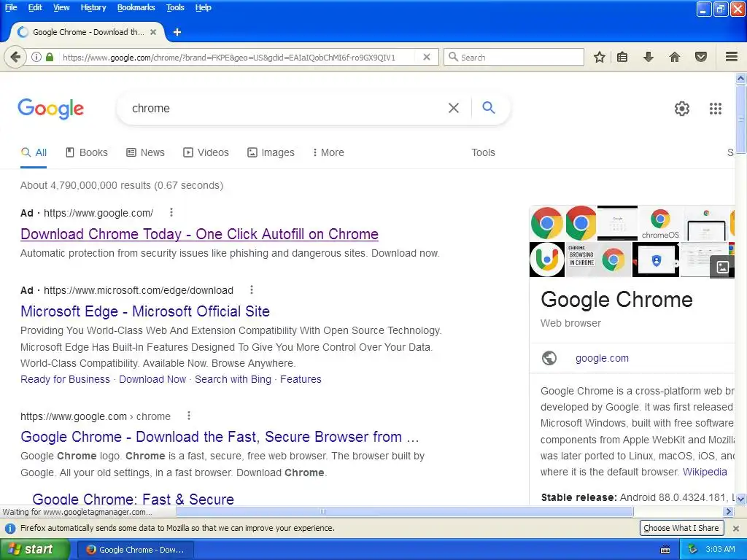Click the green padlock security icon
747x560 pixels.
click(x=50, y=57)
